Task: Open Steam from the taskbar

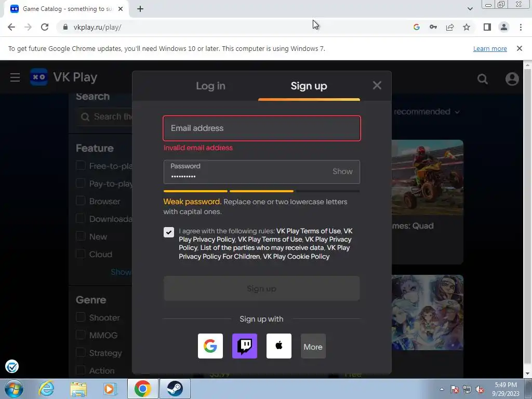Action: pos(175,389)
